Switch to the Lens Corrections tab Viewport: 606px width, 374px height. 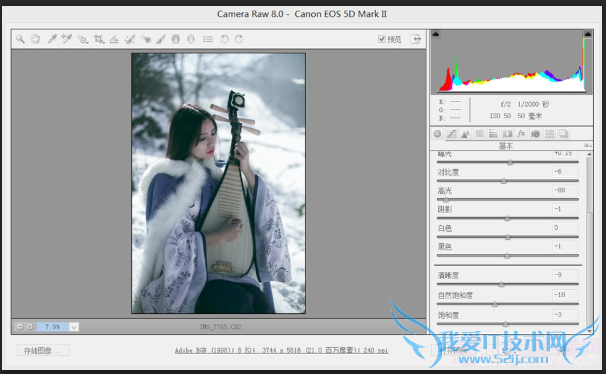coord(507,134)
